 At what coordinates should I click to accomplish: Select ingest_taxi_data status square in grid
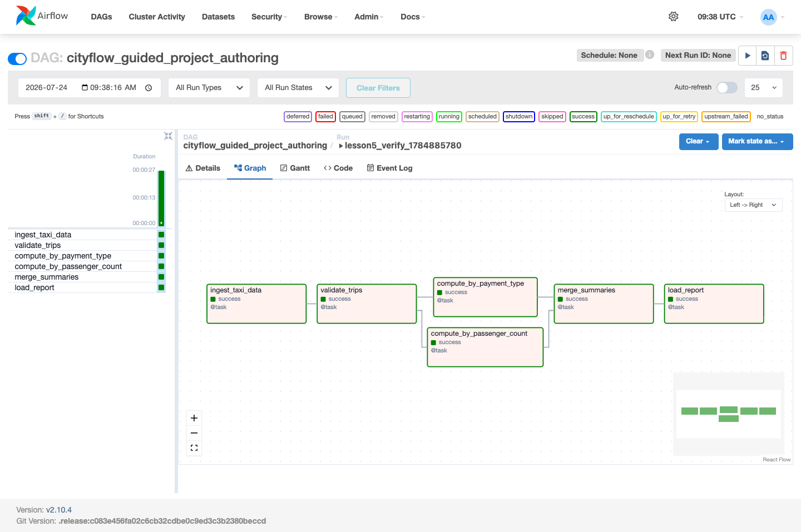(161, 235)
